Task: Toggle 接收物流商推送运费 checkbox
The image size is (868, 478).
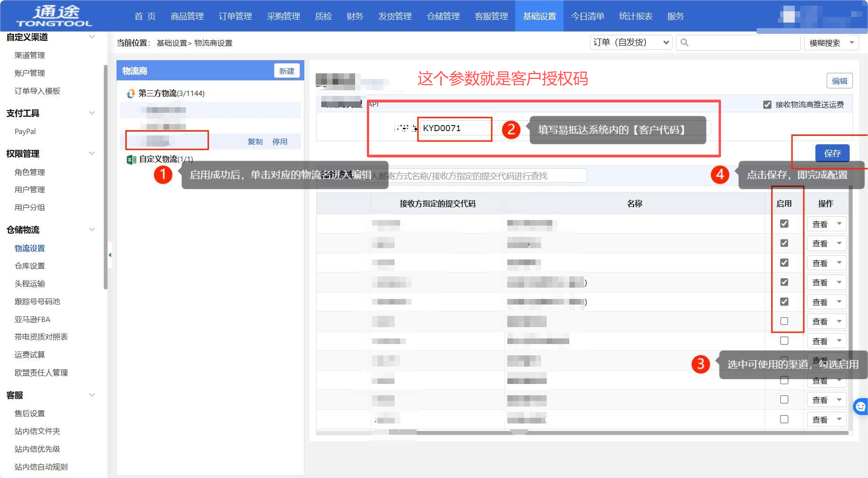Action: [767, 104]
